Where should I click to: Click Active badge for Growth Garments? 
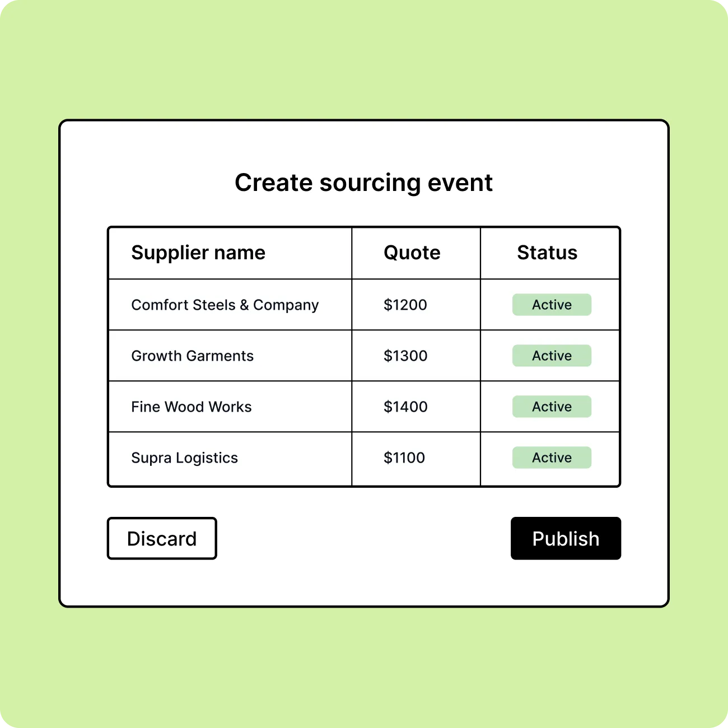coord(552,356)
